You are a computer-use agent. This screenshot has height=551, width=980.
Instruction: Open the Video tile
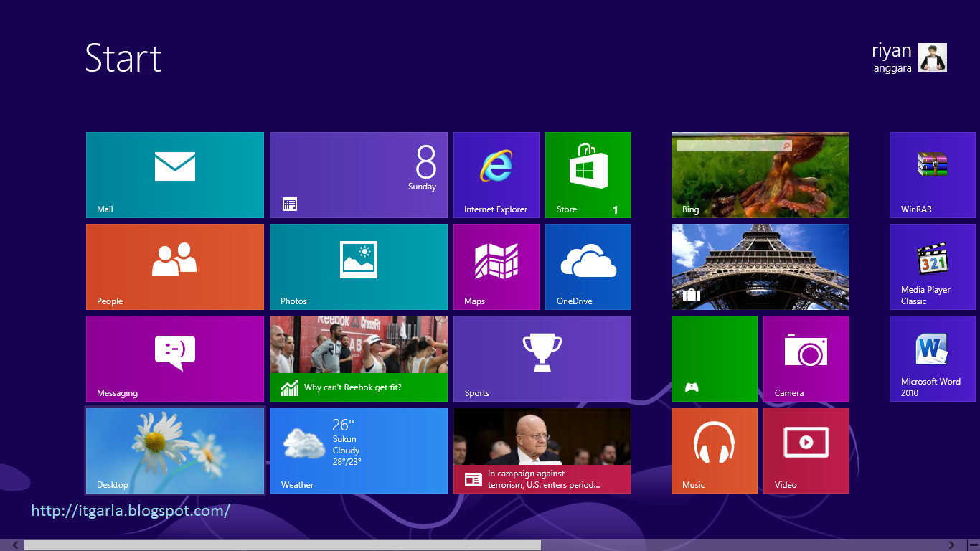806,451
